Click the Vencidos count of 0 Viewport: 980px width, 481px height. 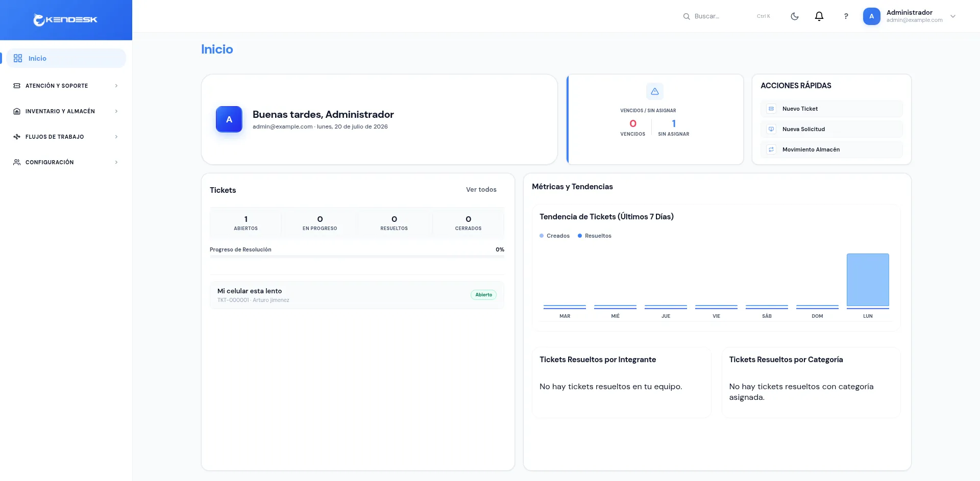tap(633, 123)
